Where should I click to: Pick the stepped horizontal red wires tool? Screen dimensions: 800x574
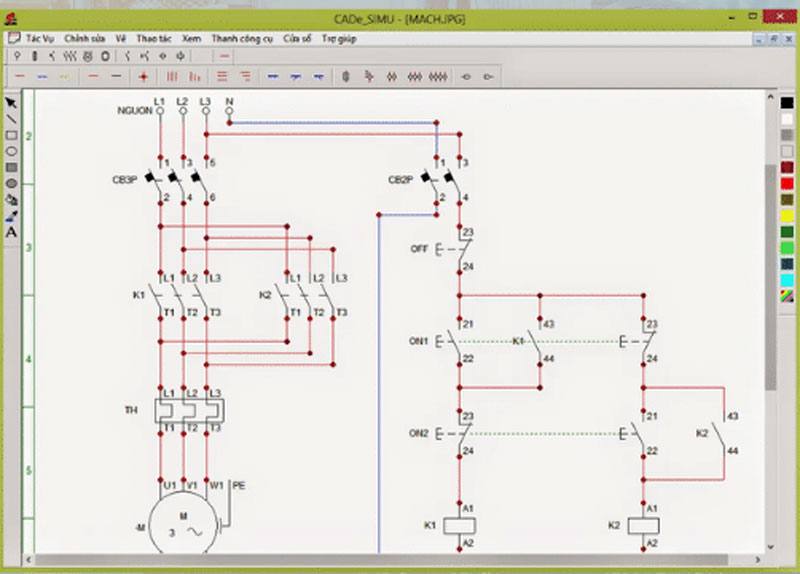245,77
